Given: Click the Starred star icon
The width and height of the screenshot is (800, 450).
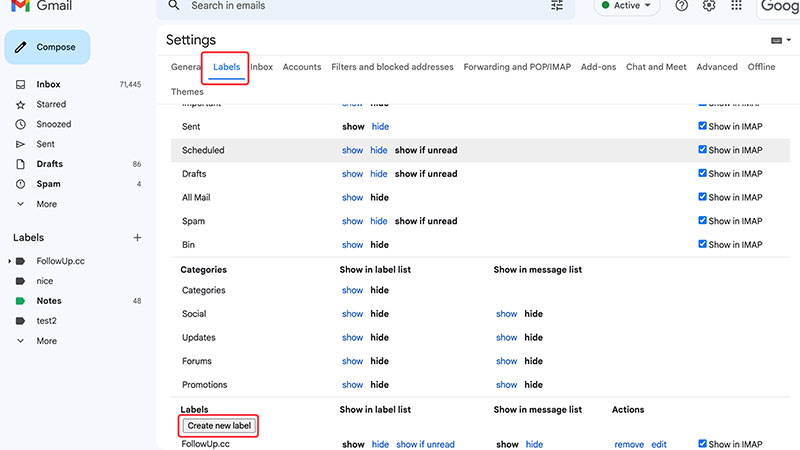Looking at the screenshot, I should click(20, 105).
